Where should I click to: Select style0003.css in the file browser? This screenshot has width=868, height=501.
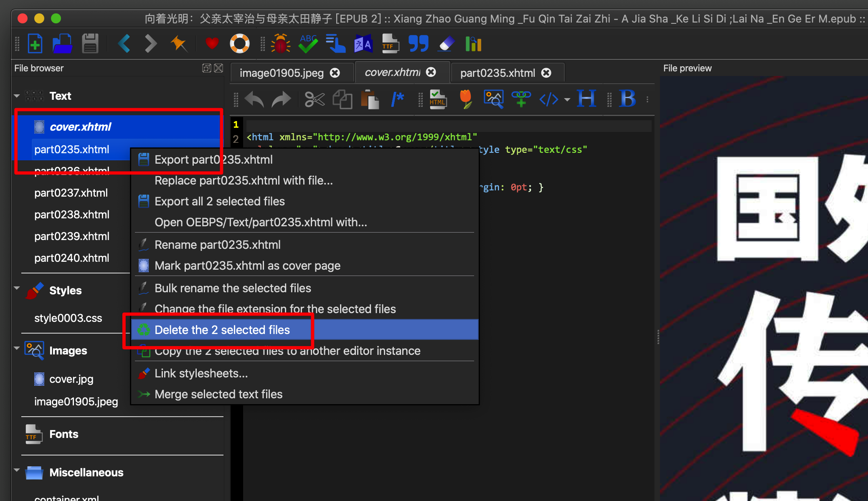68,318
